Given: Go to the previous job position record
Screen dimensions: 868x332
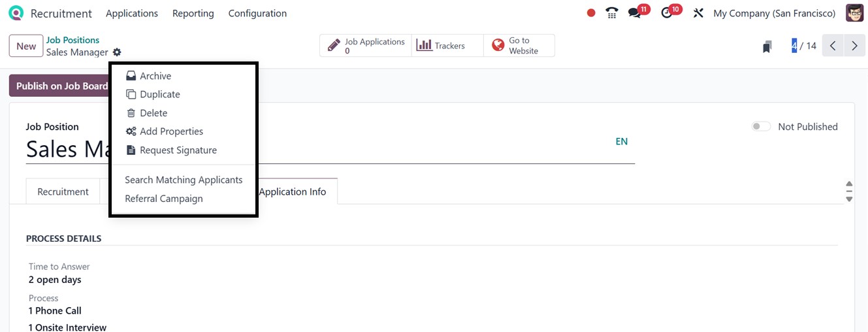Looking at the screenshot, I should 833,46.
